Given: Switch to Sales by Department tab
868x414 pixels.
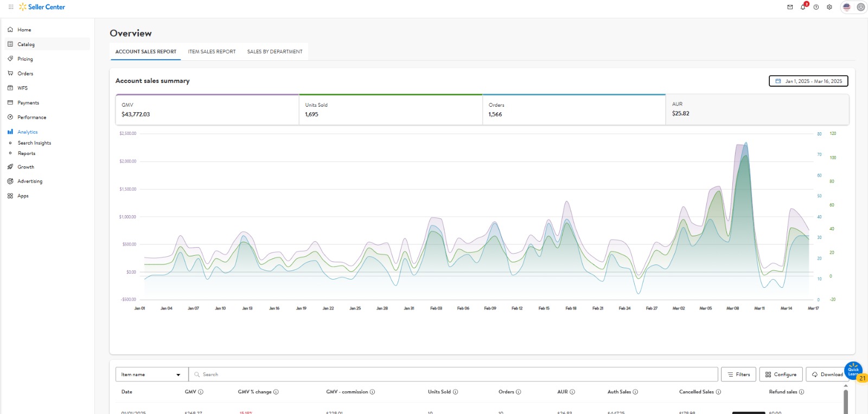Looking at the screenshot, I should tap(275, 52).
